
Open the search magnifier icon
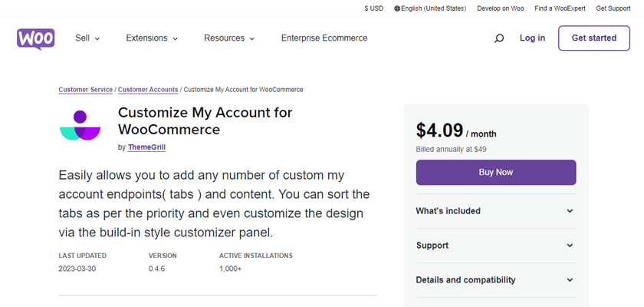click(499, 38)
